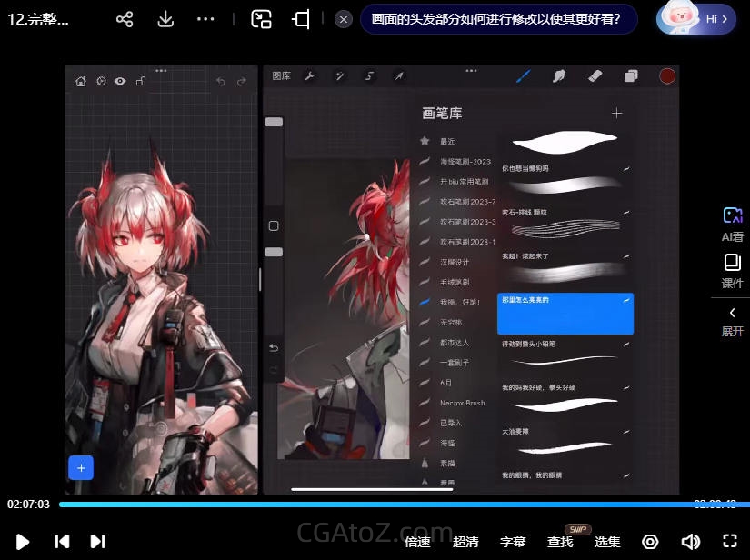Open the Actions wrench menu
750x560 pixels.
point(309,76)
